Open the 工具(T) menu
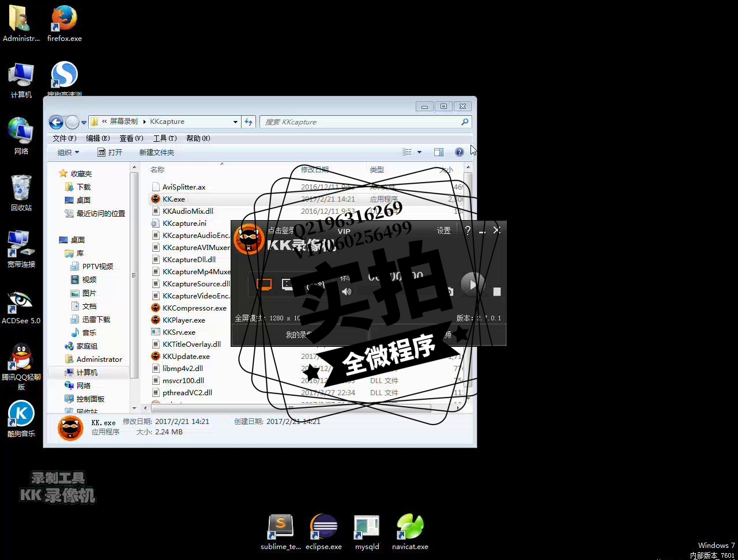The image size is (738, 560). pyautogui.click(x=165, y=138)
